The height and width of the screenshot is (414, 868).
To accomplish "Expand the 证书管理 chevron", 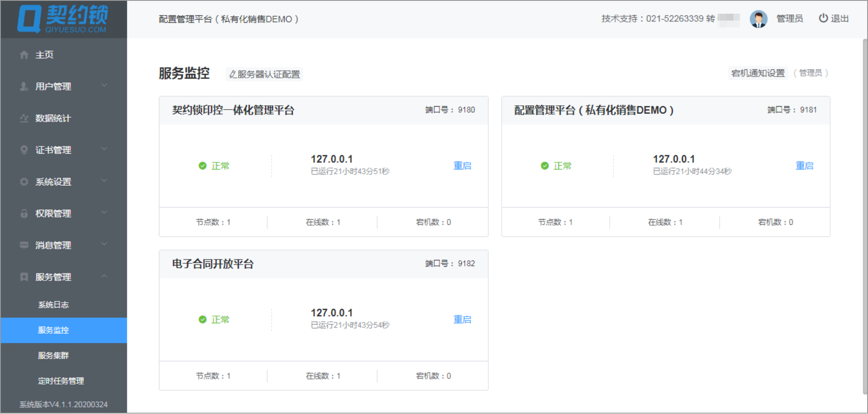I will [x=104, y=149].
